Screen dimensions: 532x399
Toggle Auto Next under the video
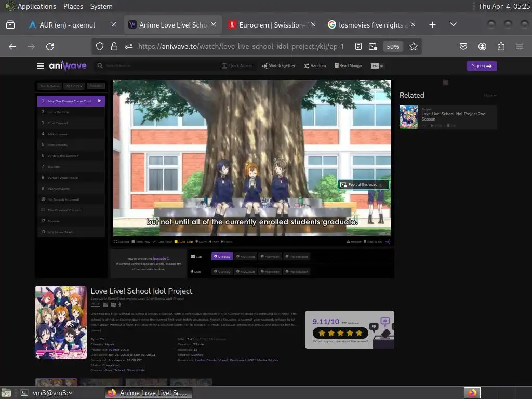(162, 242)
